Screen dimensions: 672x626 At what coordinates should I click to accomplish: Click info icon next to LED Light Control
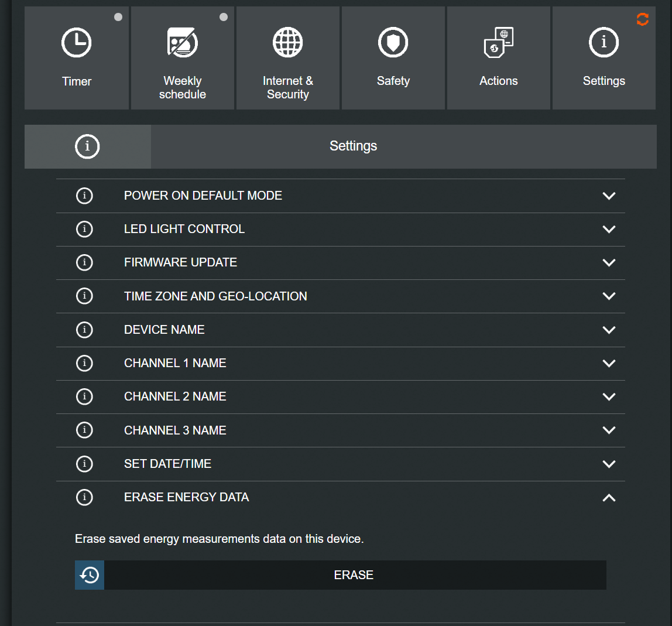point(84,229)
